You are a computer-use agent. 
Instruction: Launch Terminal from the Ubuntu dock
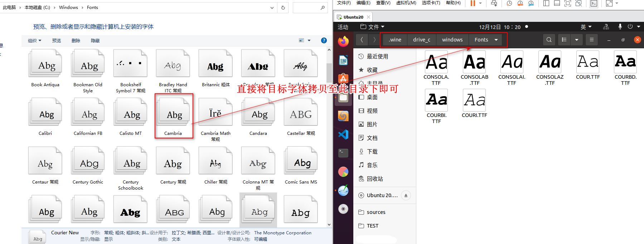343,153
